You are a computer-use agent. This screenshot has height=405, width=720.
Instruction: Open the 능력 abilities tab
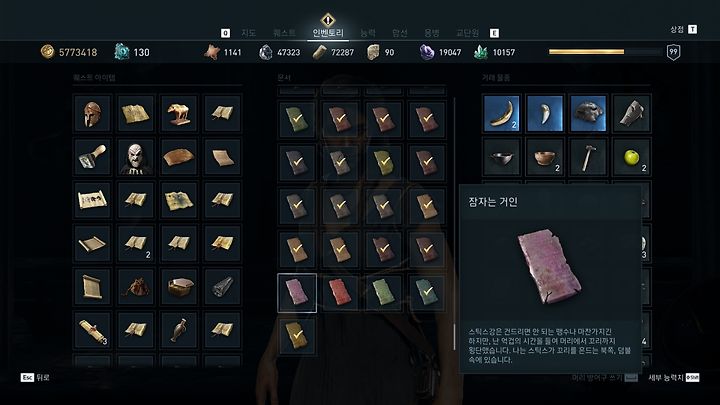click(x=368, y=33)
